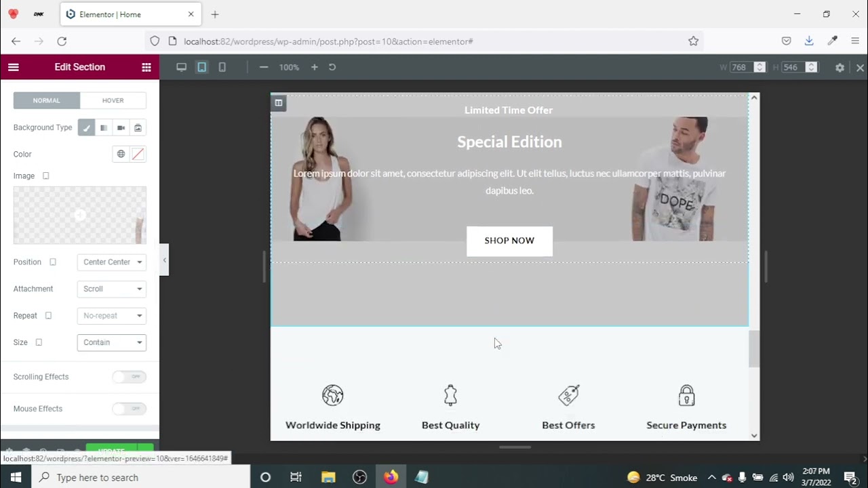The image size is (868, 488).
Task: Click the SHOP NOW button
Action: (x=509, y=241)
